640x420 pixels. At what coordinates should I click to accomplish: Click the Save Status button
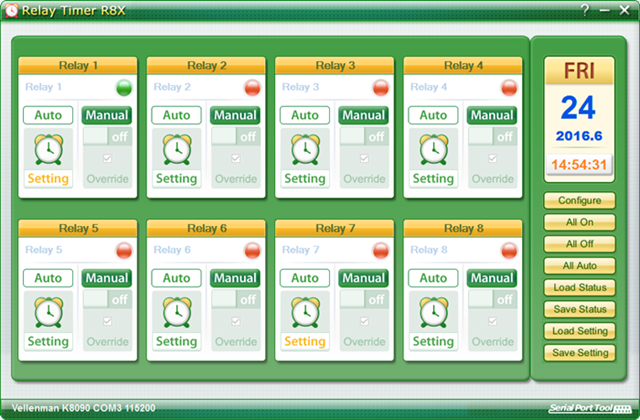coord(580,309)
